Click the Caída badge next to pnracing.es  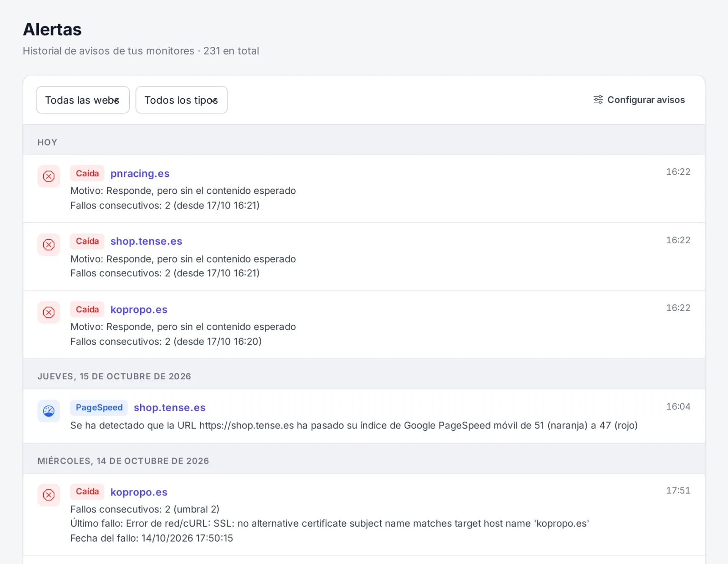pyautogui.click(x=87, y=173)
